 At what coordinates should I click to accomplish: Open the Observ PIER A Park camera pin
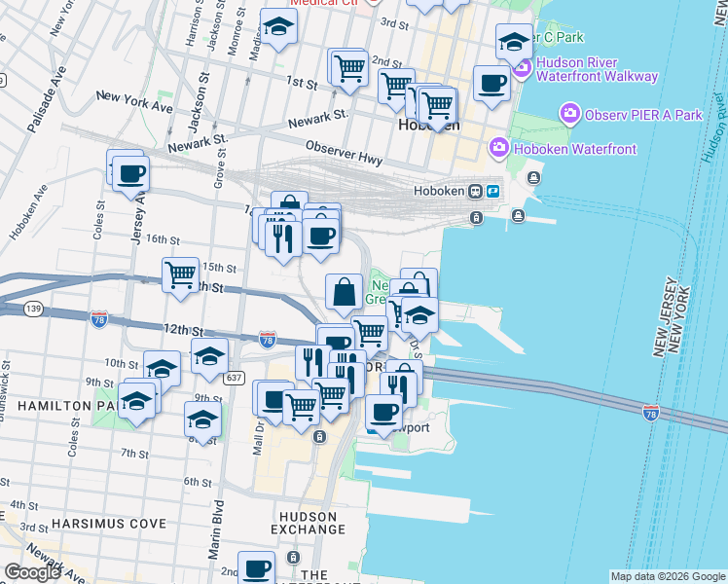569,114
